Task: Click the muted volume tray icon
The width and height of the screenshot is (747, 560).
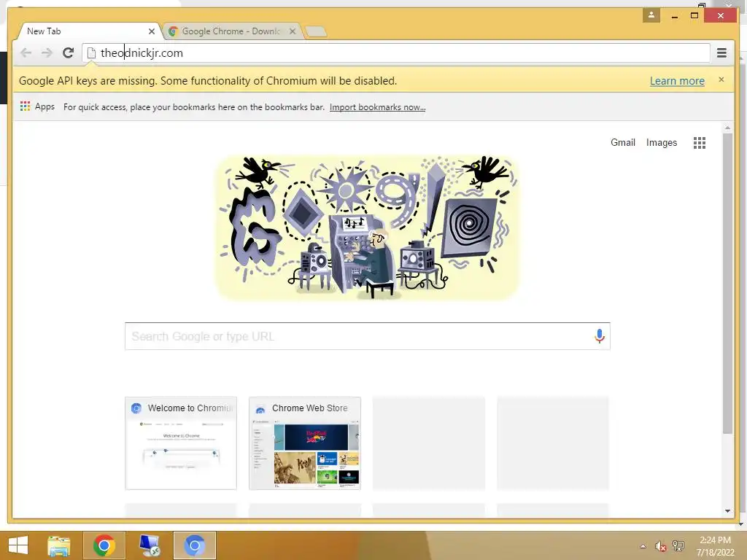Action: (660, 546)
